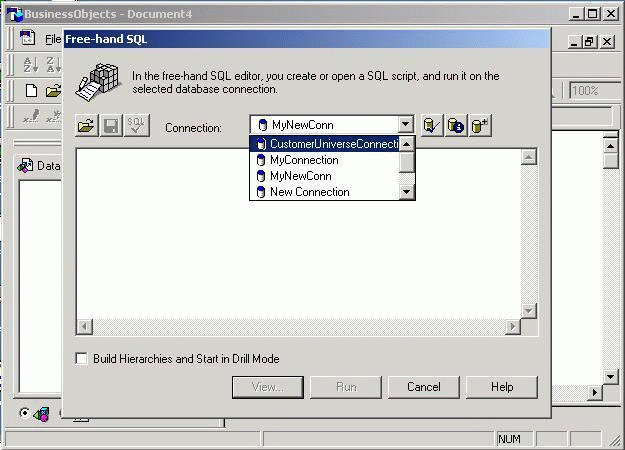Click the connection list scroll up arrow
The width and height of the screenshot is (625, 450).
coord(407,144)
